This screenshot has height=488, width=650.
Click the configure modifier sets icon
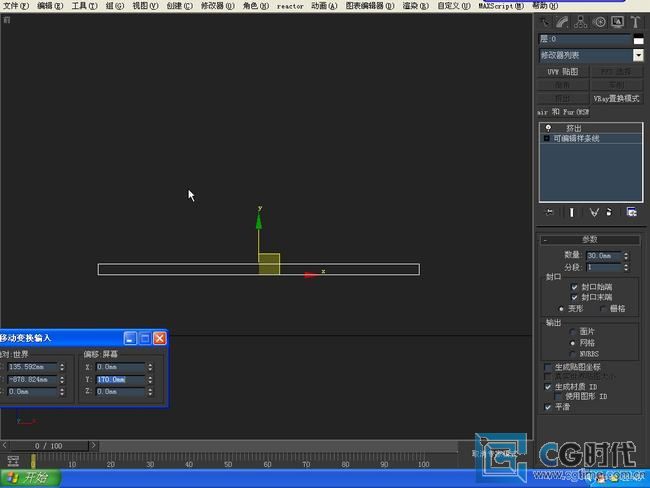pos(631,212)
